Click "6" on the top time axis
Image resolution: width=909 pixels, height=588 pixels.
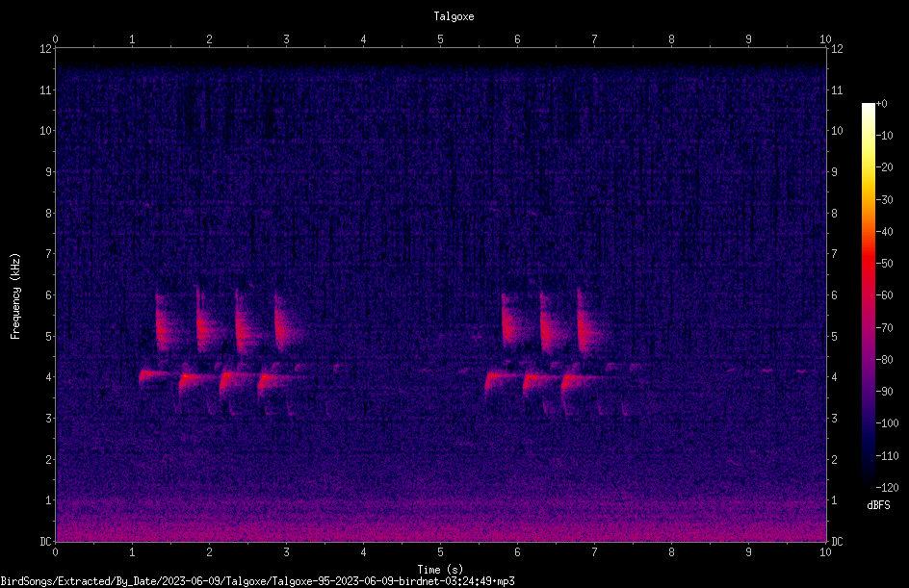coord(518,39)
